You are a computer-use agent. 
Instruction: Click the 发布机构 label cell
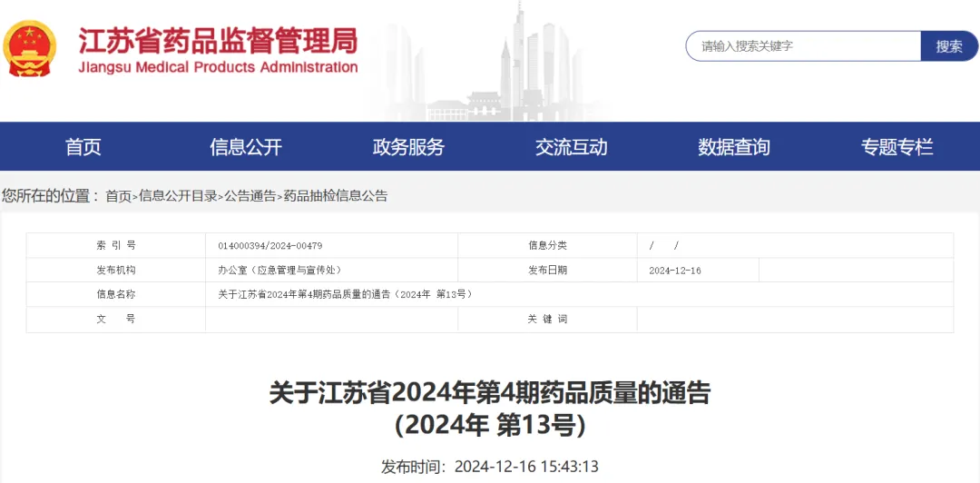[x=115, y=271]
